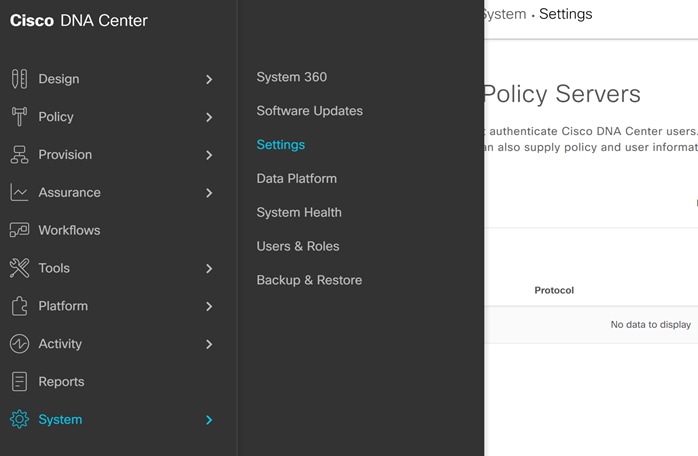Click the Reports document icon
Image resolution: width=698 pixels, height=456 pixels.
click(19, 382)
